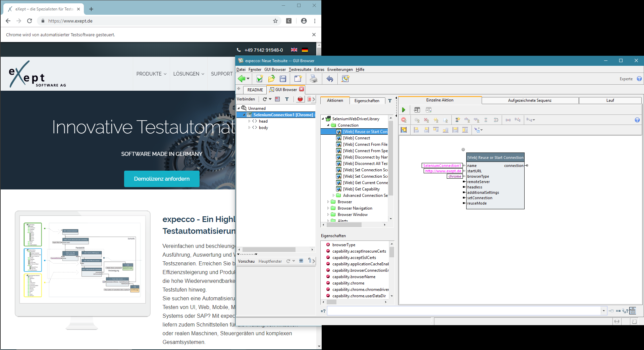Screen dimensions: 644x350
Task: Click the new testsuite checkmark icon
Action: pyautogui.click(x=259, y=79)
